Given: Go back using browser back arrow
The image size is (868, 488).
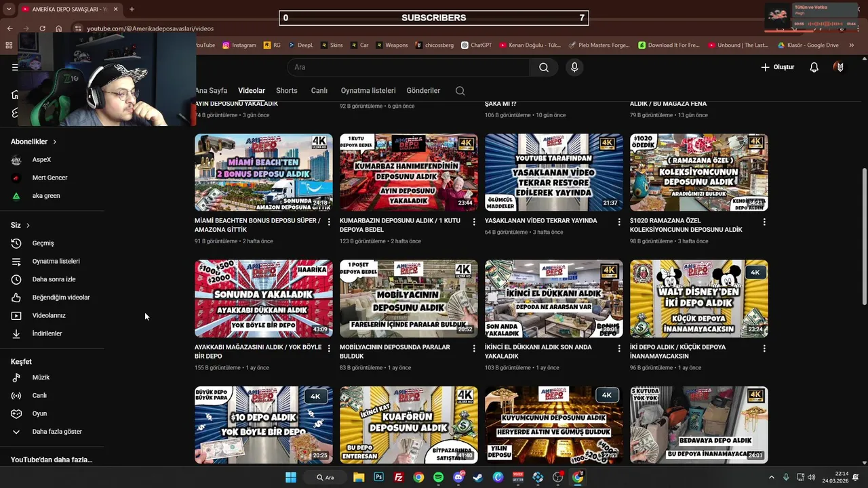Looking at the screenshot, I should coord(9,28).
